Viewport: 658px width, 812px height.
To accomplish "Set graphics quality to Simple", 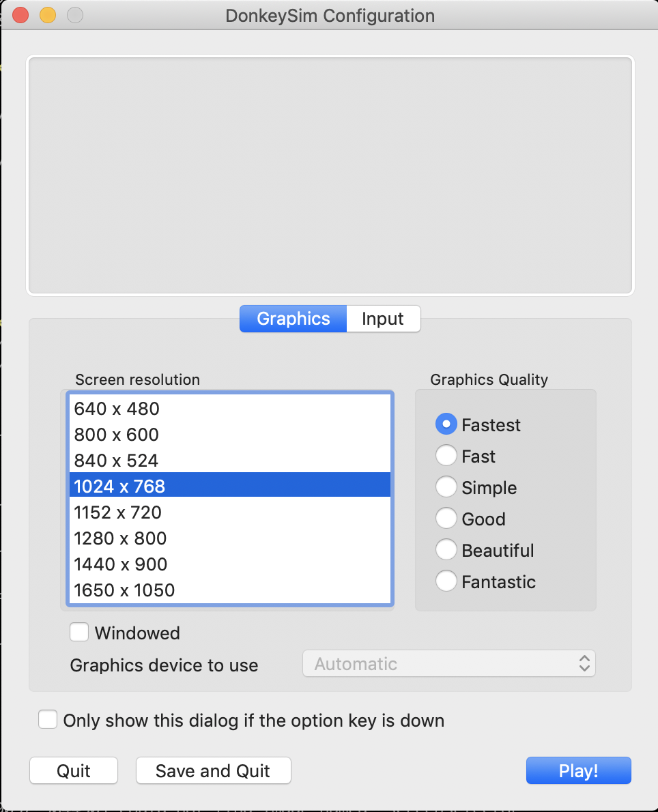I will click(x=446, y=487).
